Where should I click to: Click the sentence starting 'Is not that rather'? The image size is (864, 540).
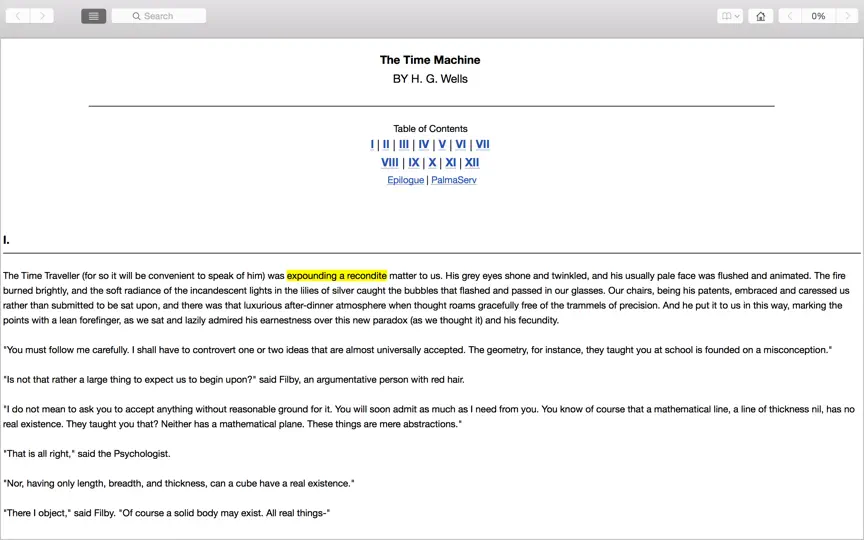234,380
